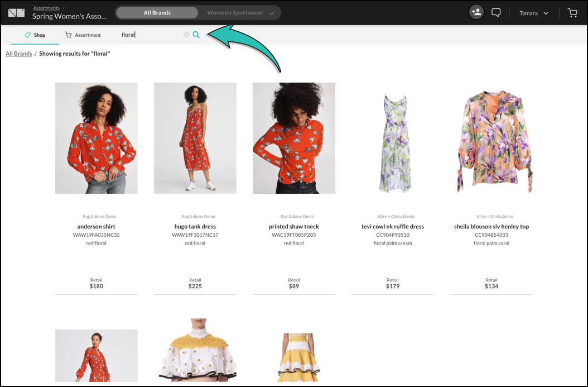Expand the Tamara user menu
This screenshot has height=387, width=588.
click(534, 13)
